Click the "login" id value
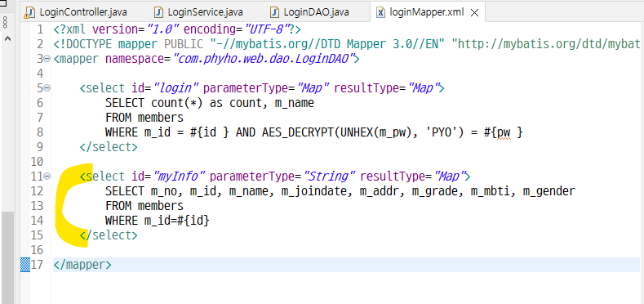This screenshot has width=644, height=304. (175, 88)
